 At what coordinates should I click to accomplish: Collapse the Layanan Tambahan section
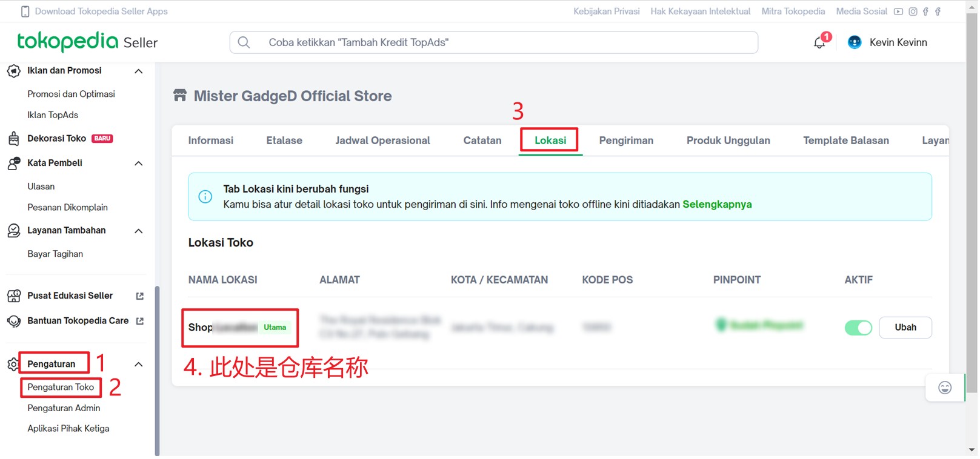click(138, 231)
